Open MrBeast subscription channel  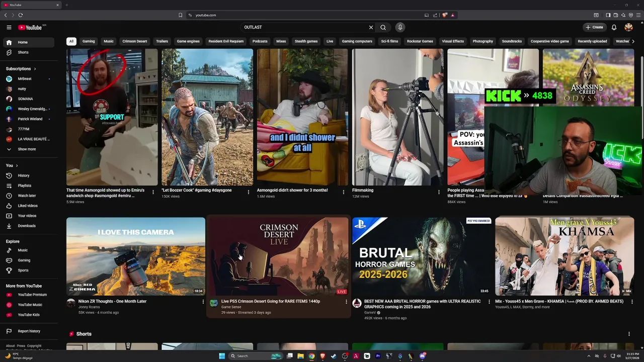coord(30,79)
